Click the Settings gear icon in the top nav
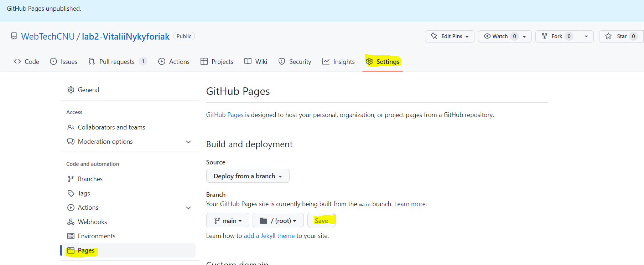Screen dimensions: 644x265 click(x=369, y=61)
